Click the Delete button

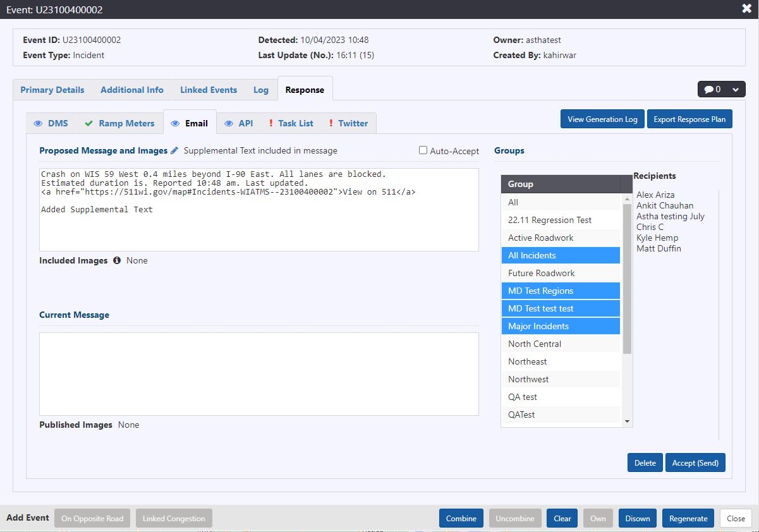click(645, 462)
